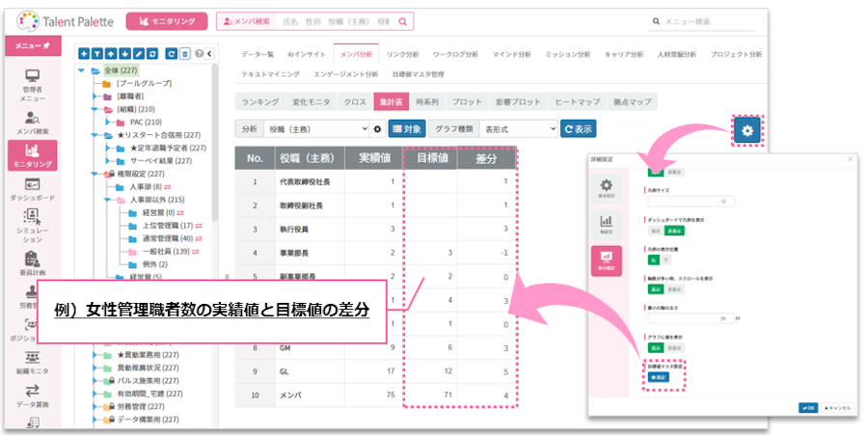Select 軸設定 chart icon in dialog sidebar
This screenshot has height=437, width=868.
pyautogui.click(x=607, y=225)
